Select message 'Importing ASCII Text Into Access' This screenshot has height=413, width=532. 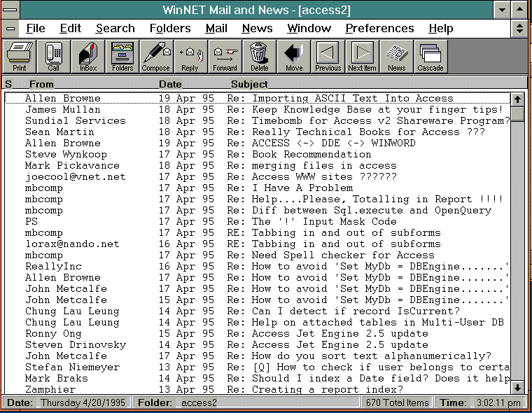pos(257,98)
